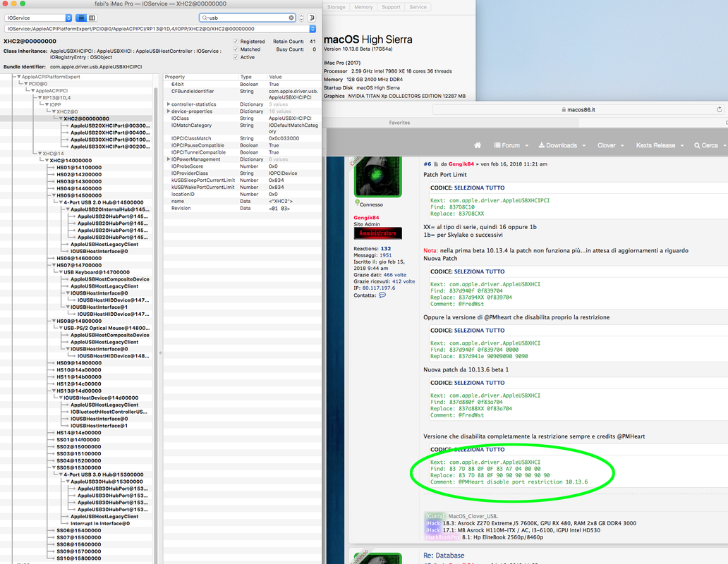
Task: Collapse the USB Keyboard@14700000 node
Action: [x=61, y=272]
